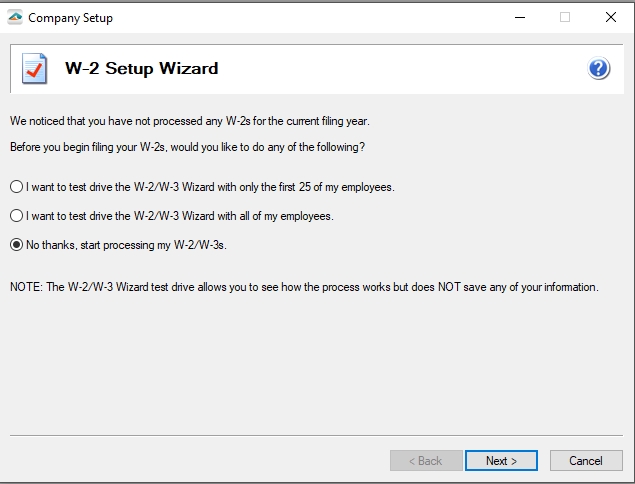The width and height of the screenshot is (635, 484).
Task: Go to previous step with < Back button
Action: (x=426, y=461)
